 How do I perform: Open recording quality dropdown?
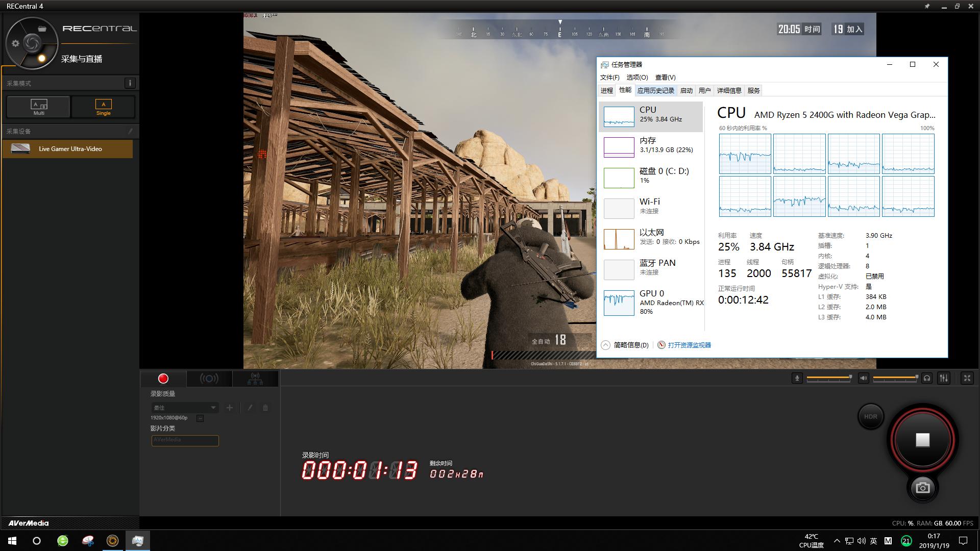[185, 408]
